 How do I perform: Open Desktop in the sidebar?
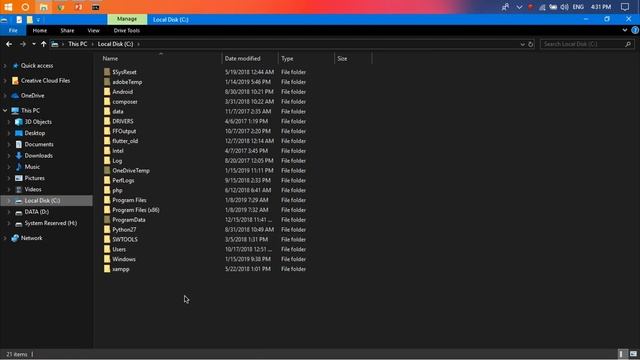pos(34,133)
